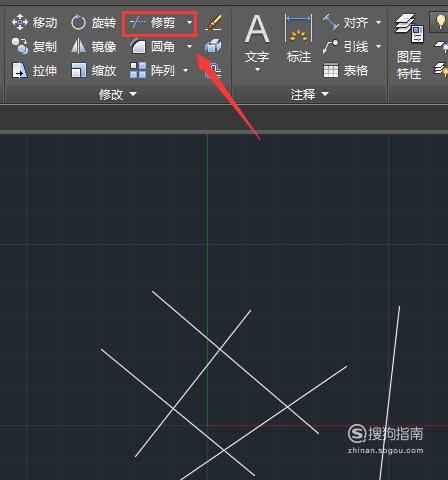
Task: Expand the Trim (修剪) dropdown arrow
Action: [189, 23]
